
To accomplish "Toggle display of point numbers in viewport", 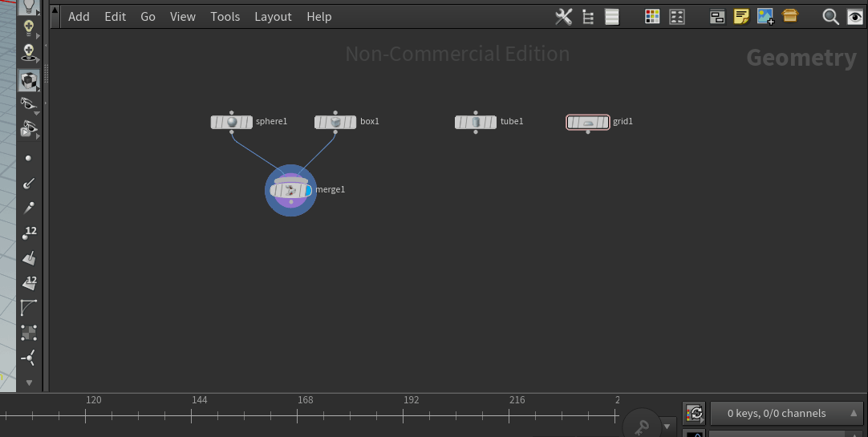I will pyautogui.click(x=30, y=233).
